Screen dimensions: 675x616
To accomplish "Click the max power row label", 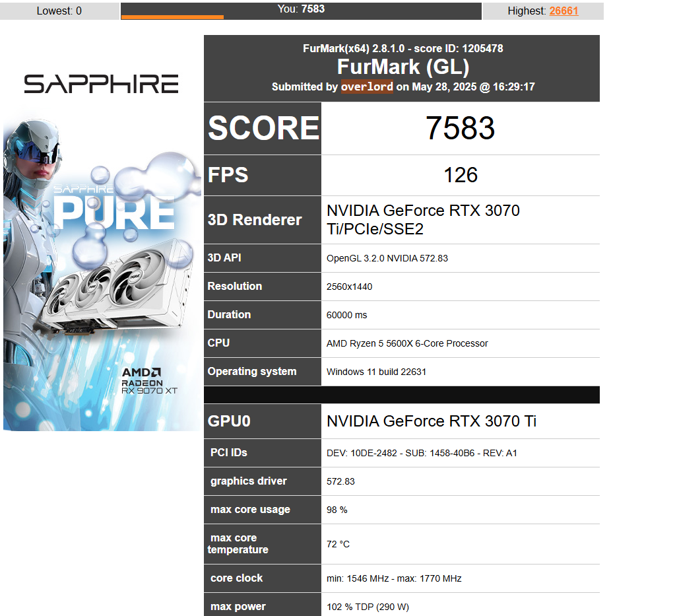I will [x=238, y=607].
